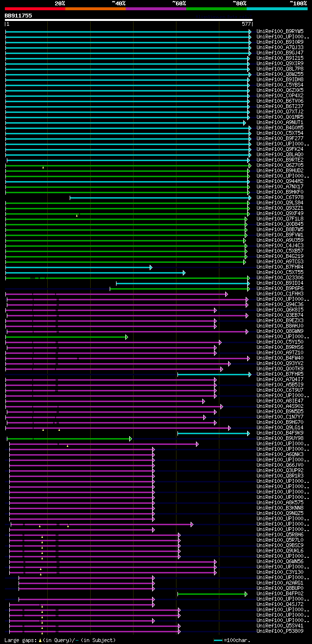Click the green ~80% identity legend segment
312x644 pixels.
click(216, 9)
